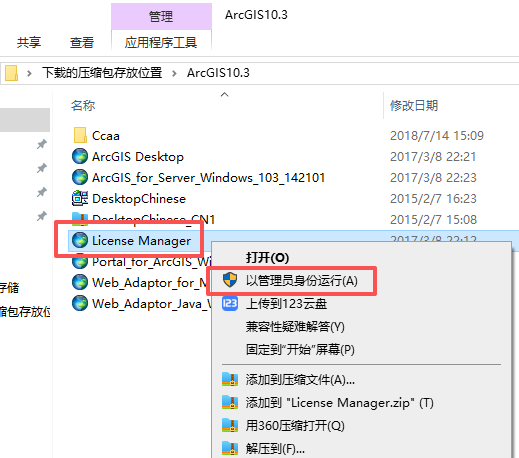
Task: Sort by the 名称 column header
Action: (83, 105)
